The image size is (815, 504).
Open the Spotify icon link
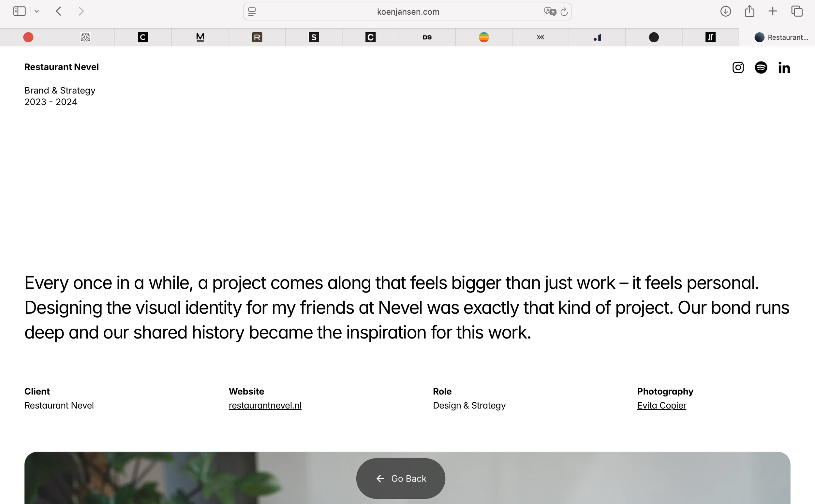tap(761, 68)
